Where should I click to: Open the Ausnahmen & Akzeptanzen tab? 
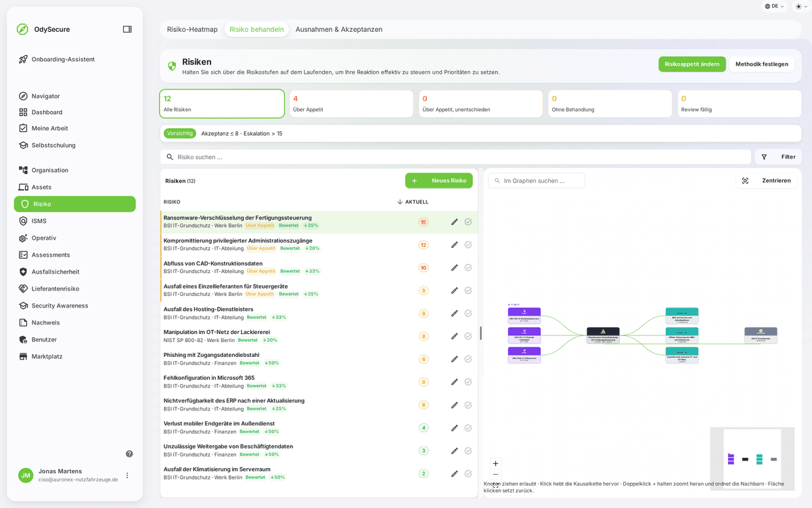[339, 30]
